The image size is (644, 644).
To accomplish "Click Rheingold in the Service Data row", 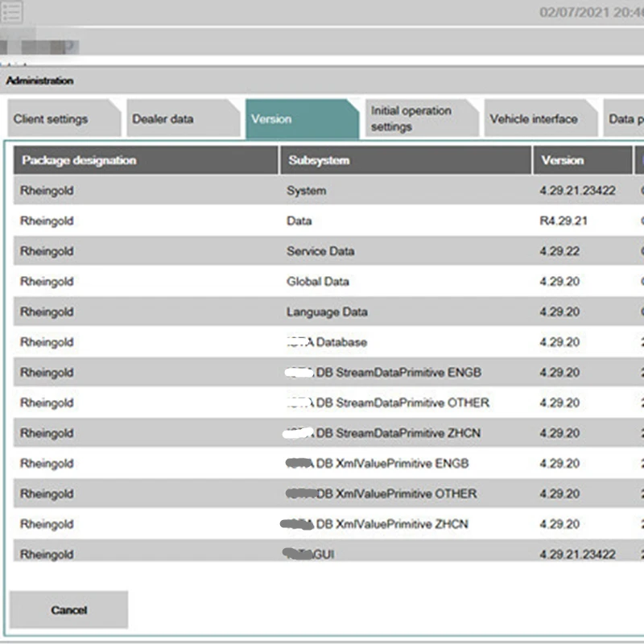I will pyautogui.click(x=47, y=251).
